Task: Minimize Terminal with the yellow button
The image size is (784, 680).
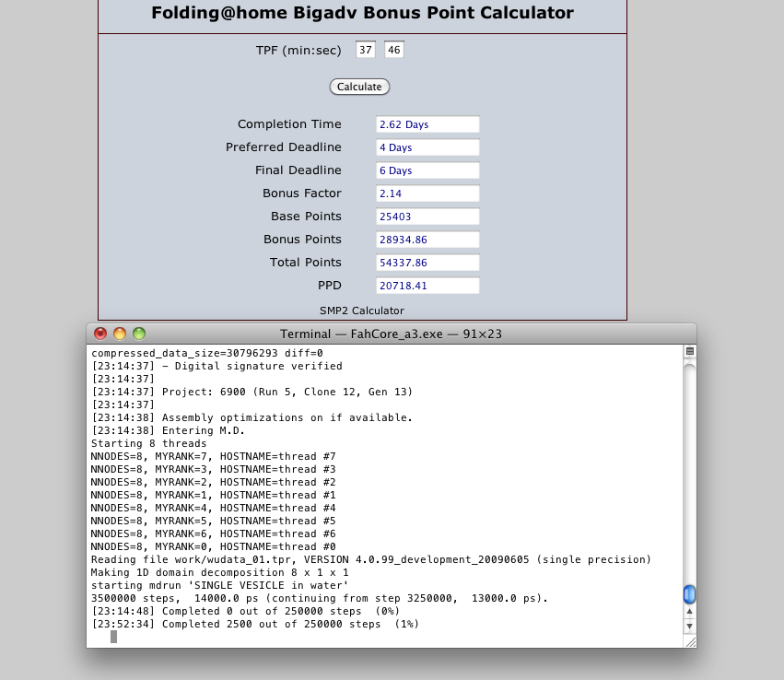Action: 120,334
